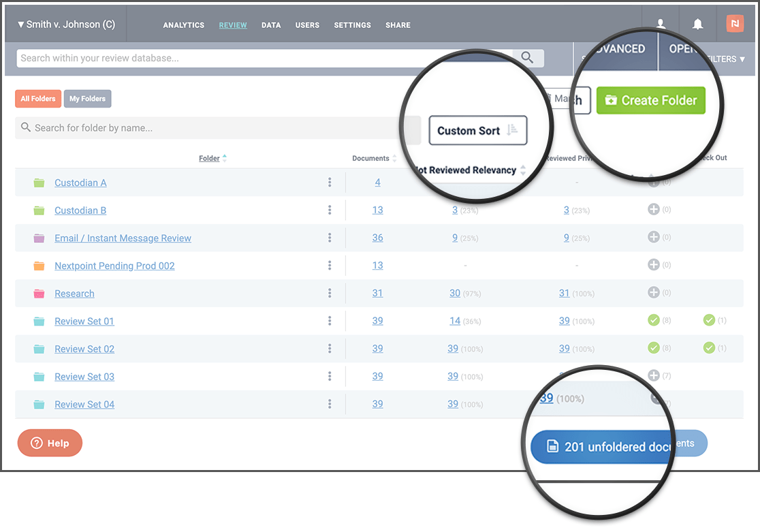
Task: Toggle Check Out checkmark for Review Set 02
Action: coord(709,348)
